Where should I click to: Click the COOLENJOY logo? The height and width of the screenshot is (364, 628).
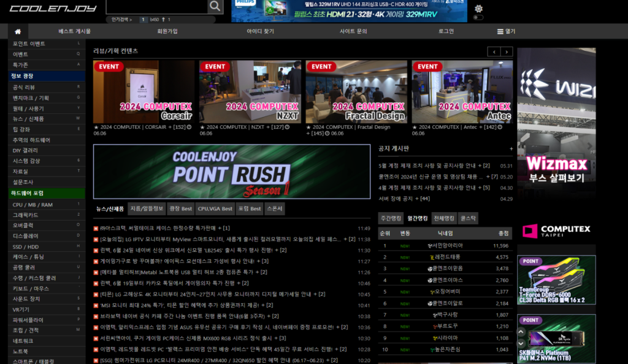53,9
